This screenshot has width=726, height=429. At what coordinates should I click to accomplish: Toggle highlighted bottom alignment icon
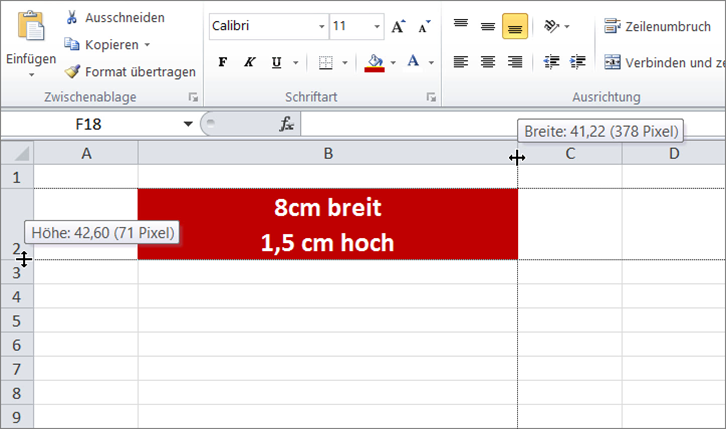coord(515,26)
